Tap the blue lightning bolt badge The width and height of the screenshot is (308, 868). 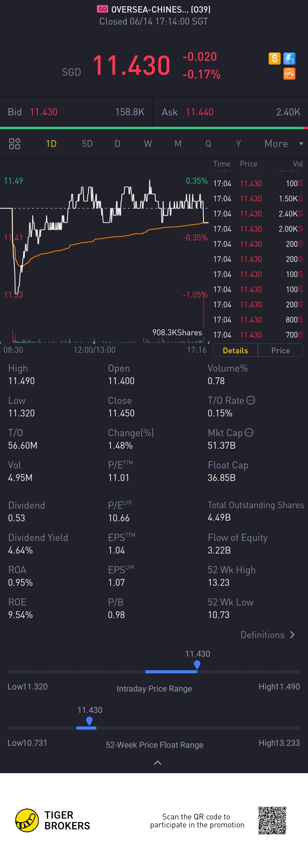pyautogui.click(x=289, y=59)
